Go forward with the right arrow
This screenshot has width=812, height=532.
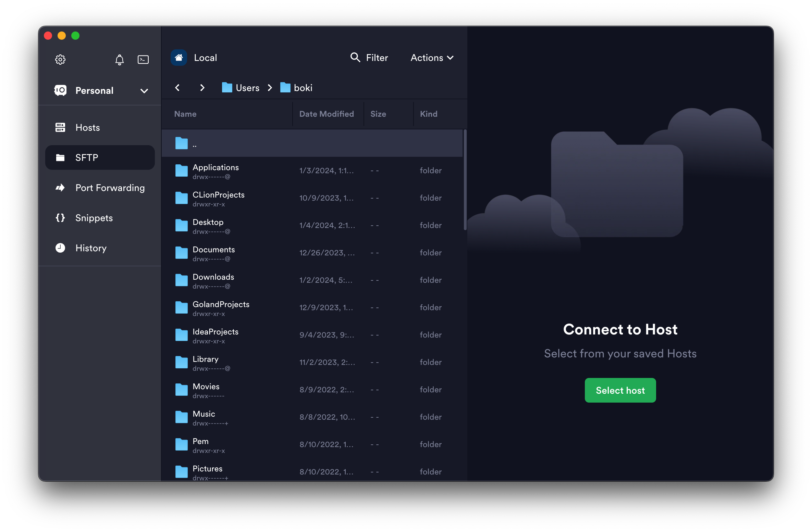pyautogui.click(x=202, y=88)
